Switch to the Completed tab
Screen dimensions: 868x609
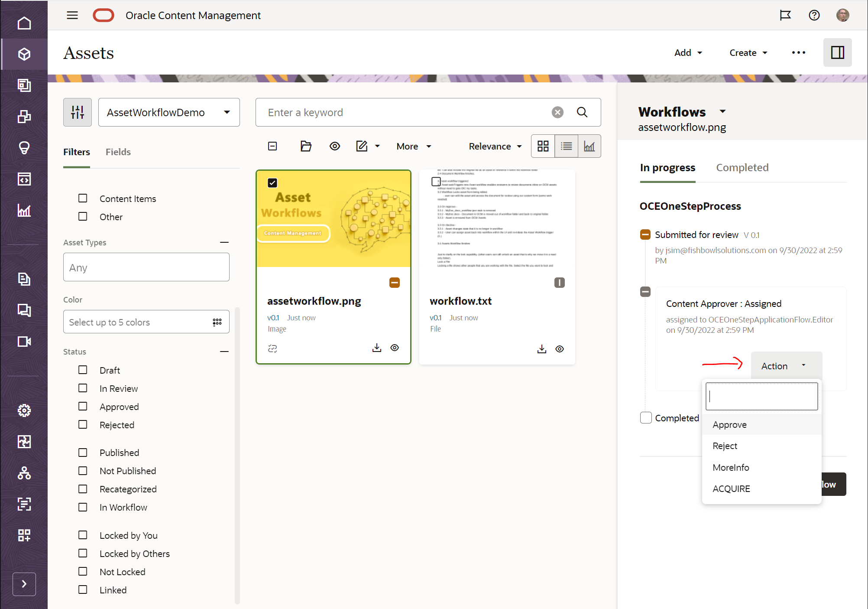[x=742, y=167]
